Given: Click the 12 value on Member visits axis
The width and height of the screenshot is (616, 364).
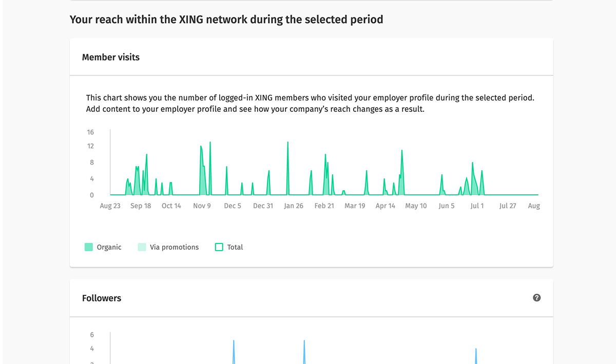Looking at the screenshot, I should tap(90, 146).
